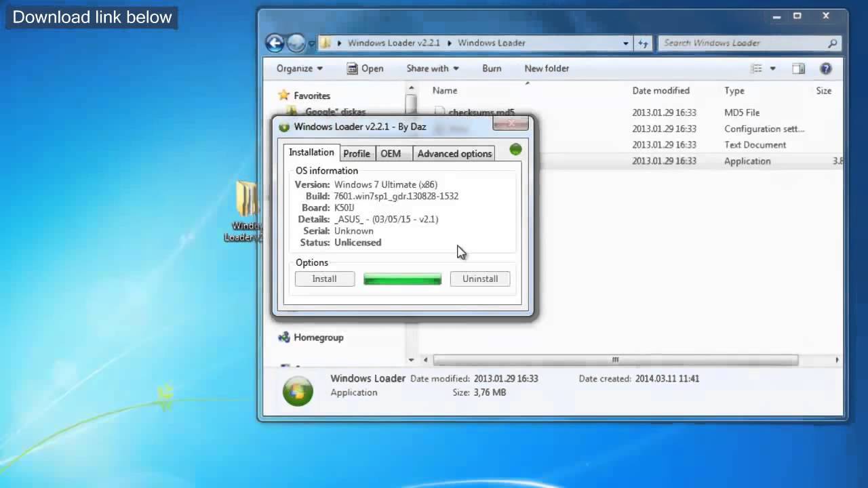The height and width of the screenshot is (488, 868).
Task: Select the checksums.md5 file
Action: click(481, 113)
